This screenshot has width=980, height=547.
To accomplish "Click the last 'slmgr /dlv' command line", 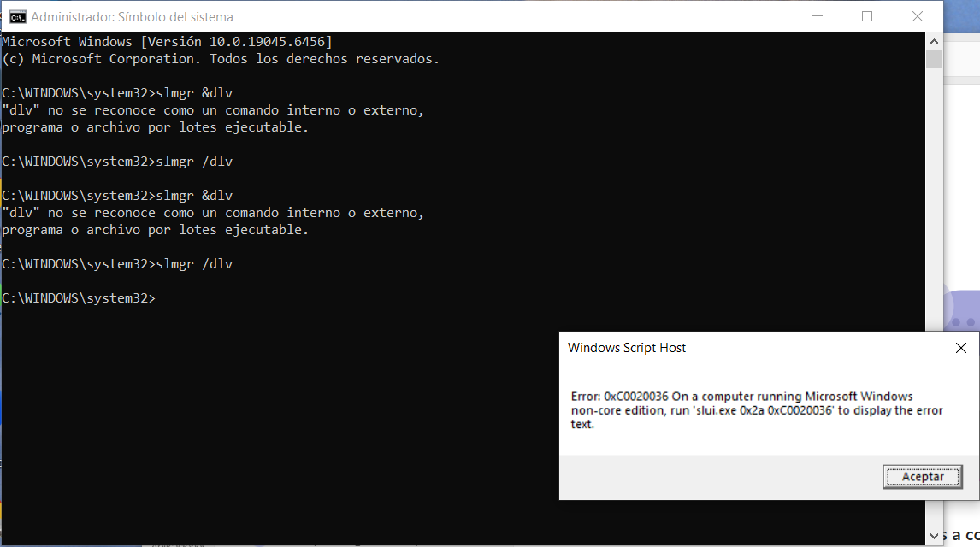I will point(117,264).
